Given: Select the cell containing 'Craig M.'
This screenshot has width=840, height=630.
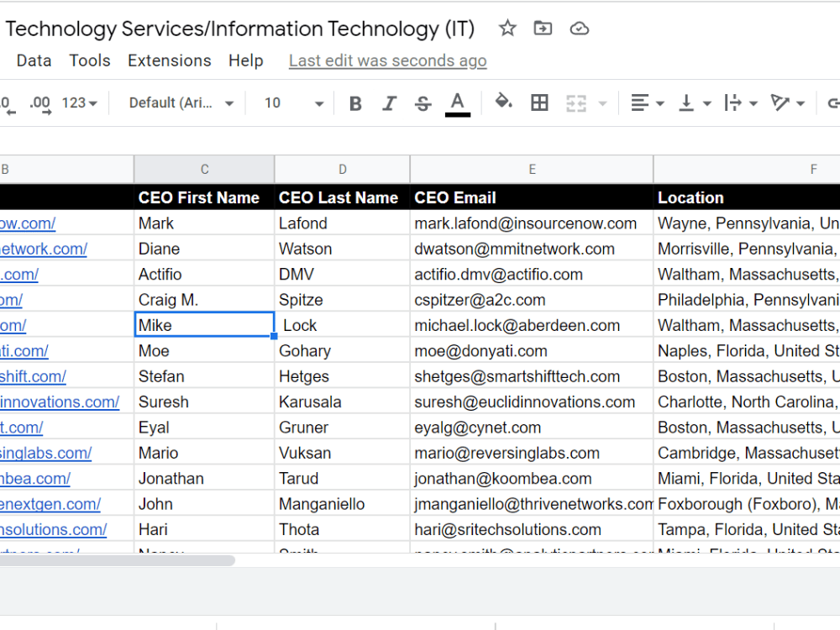Looking at the screenshot, I should 204,300.
